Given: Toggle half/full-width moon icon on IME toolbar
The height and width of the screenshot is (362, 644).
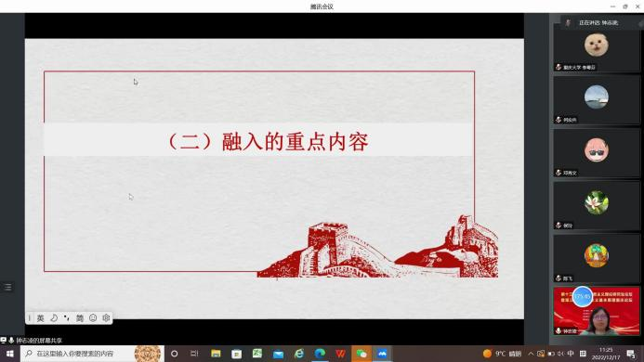Looking at the screenshot, I should pyautogui.click(x=54, y=318).
